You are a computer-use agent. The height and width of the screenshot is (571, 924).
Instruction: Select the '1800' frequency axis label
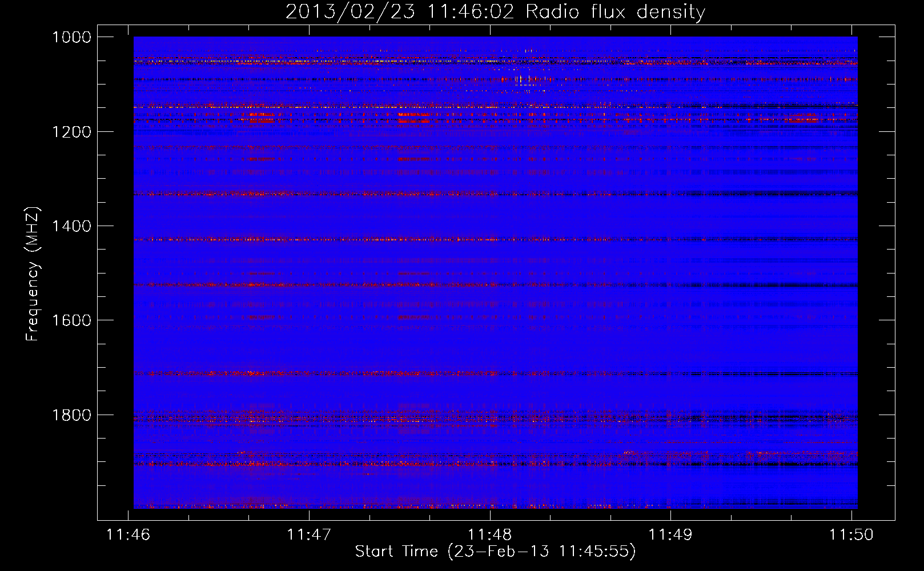pyautogui.click(x=71, y=415)
